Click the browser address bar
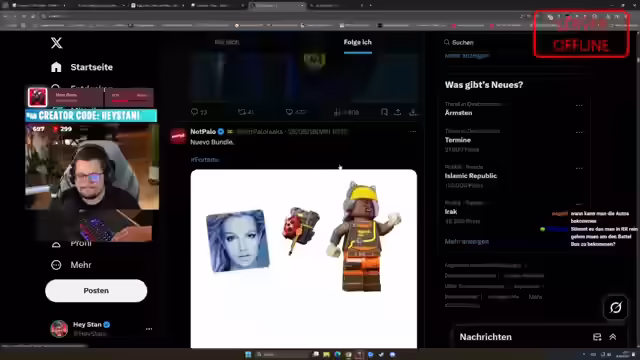This screenshot has height=360, width=640. pyautogui.click(x=278, y=16)
